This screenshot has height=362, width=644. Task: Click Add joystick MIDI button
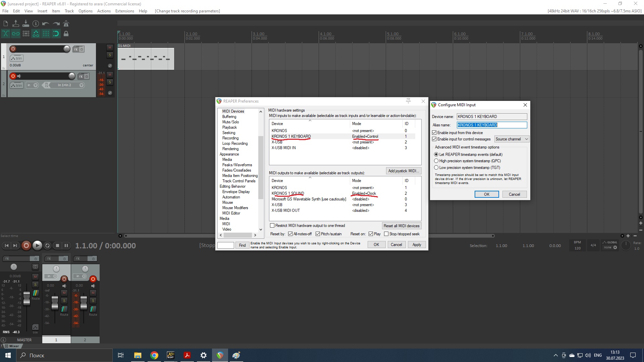coord(403,171)
